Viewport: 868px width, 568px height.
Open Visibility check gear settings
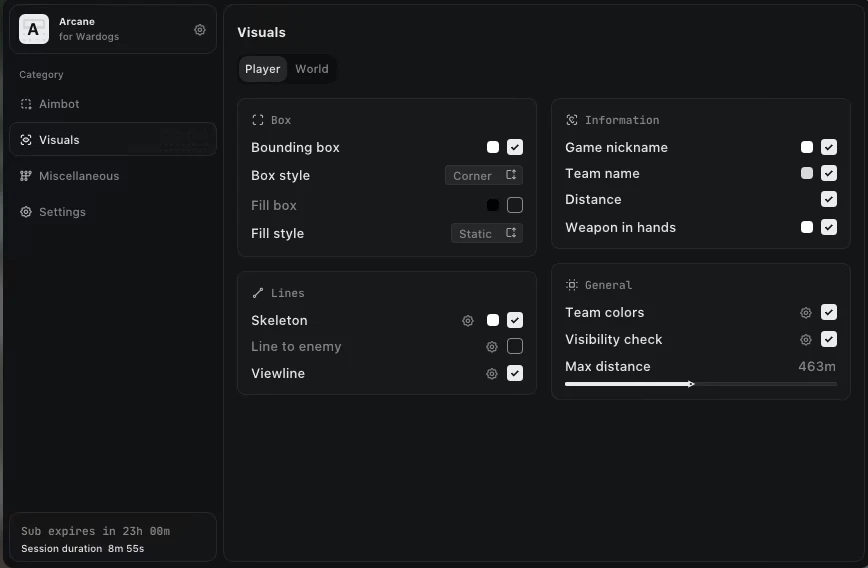[x=806, y=339]
